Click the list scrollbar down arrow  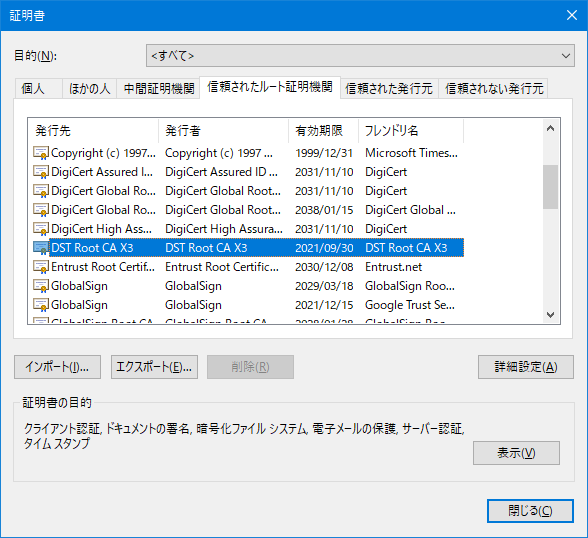coord(550,315)
